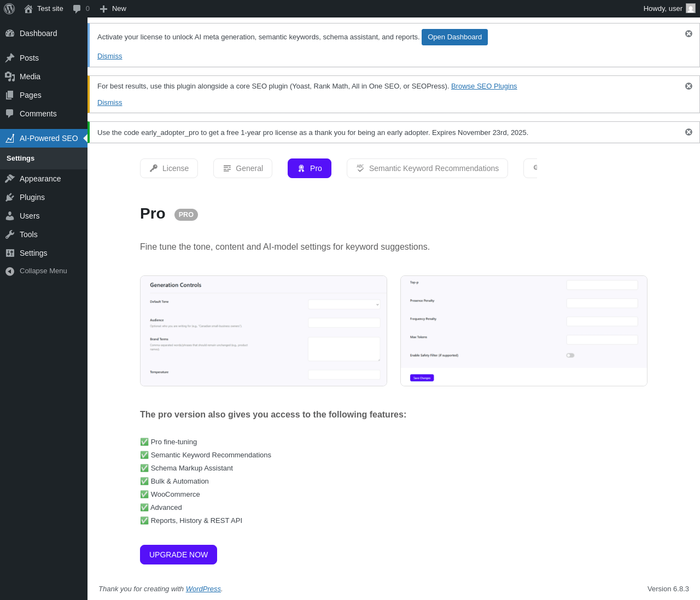Close the license activation notice with X icon

pos(689,34)
